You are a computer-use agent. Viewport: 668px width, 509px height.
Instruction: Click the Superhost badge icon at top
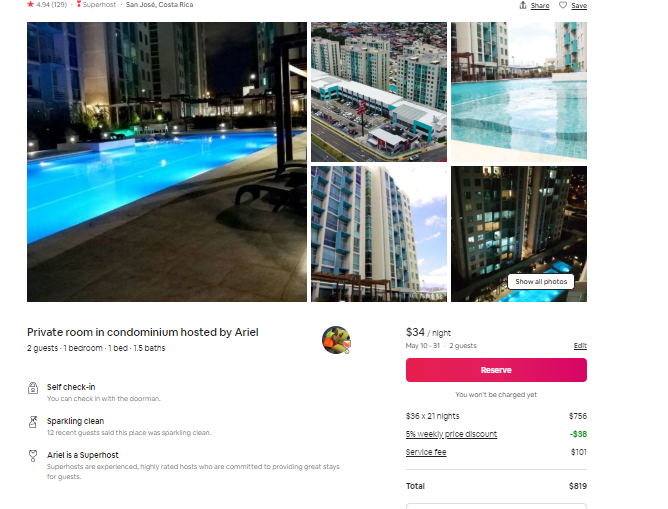coord(79,4)
